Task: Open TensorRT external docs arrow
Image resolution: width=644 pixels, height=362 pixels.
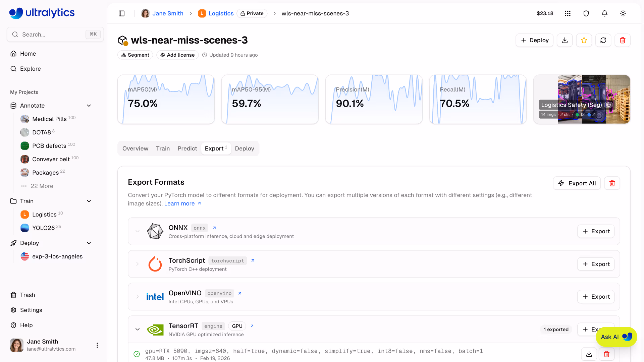Action: [252, 326]
